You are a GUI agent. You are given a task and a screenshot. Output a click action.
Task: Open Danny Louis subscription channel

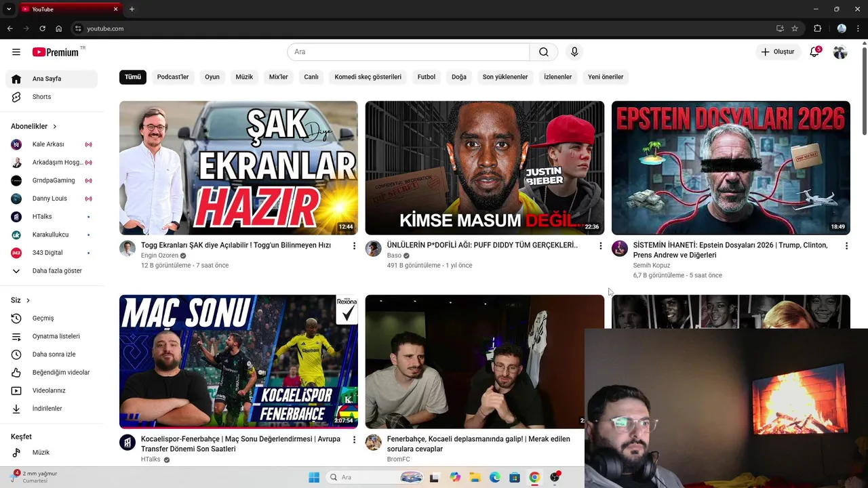coord(52,199)
